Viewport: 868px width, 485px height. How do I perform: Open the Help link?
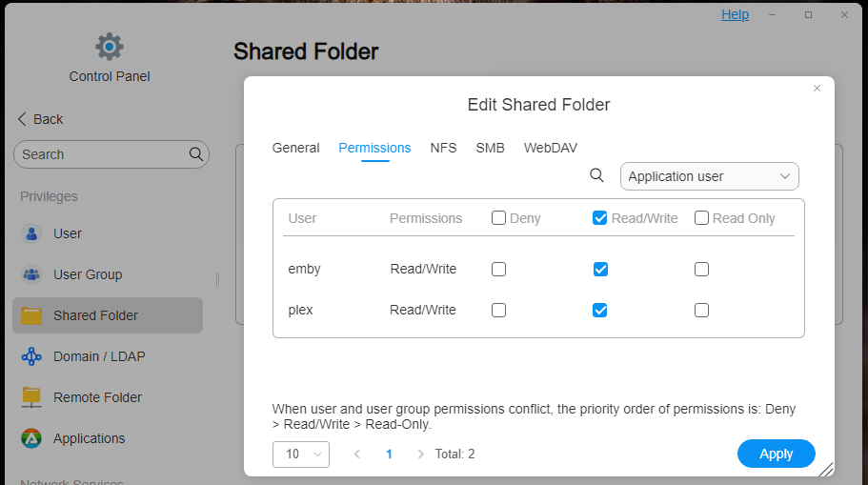pyautogui.click(x=736, y=15)
